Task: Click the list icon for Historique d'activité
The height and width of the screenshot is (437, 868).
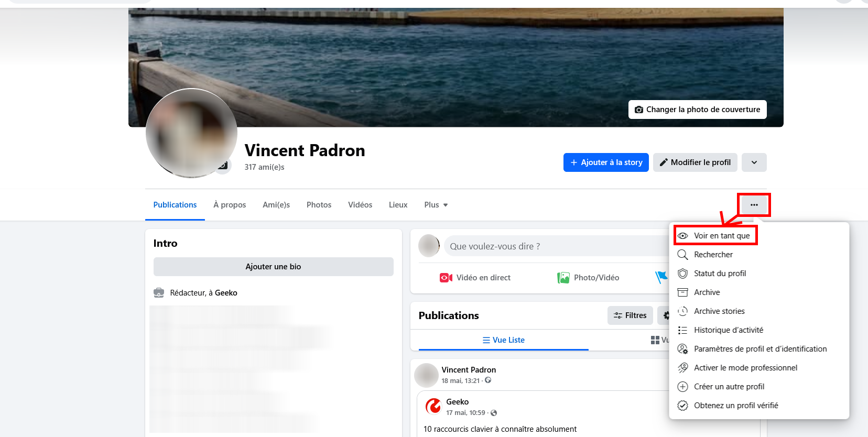Action: pyautogui.click(x=682, y=330)
